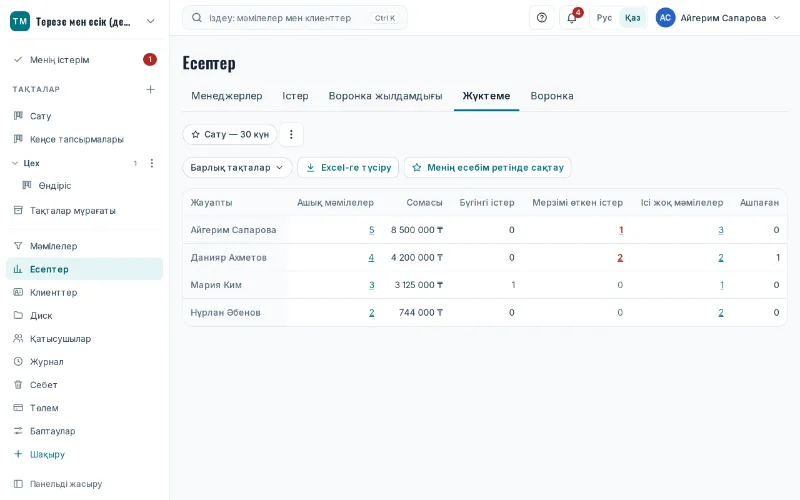800x500 pixels.
Task: Open report options three-dot button
Action: pos(291,135)
